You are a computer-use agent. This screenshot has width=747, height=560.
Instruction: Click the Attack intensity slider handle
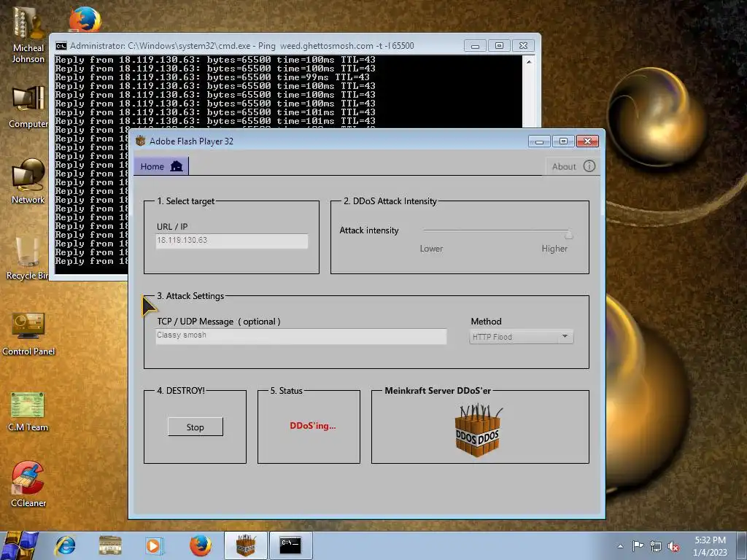[x=568, y=234]
